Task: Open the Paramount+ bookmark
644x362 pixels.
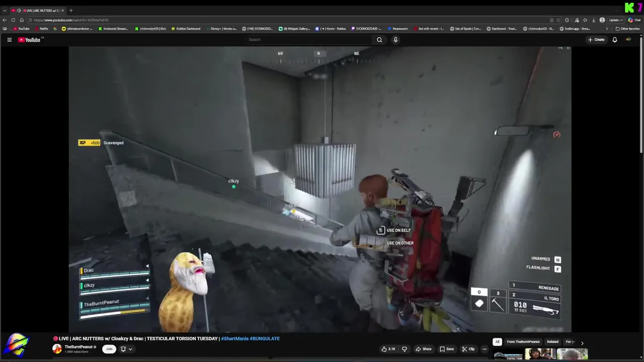Action: pos(398,29)
